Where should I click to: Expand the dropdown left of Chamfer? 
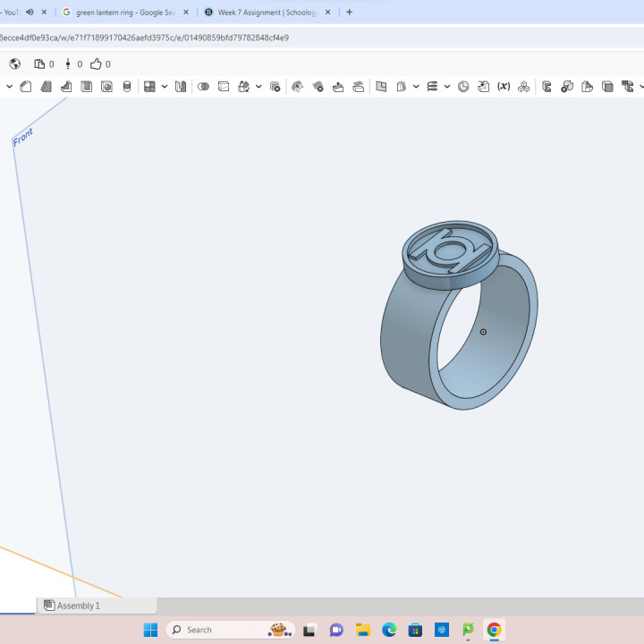click(10, 87)
